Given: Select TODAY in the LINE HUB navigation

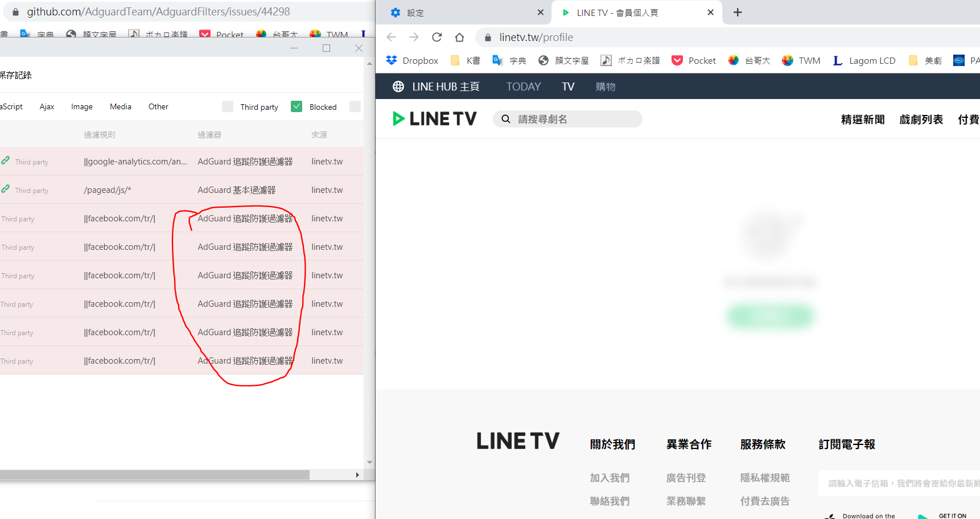Looking at the screenshot, I should 523,86.
